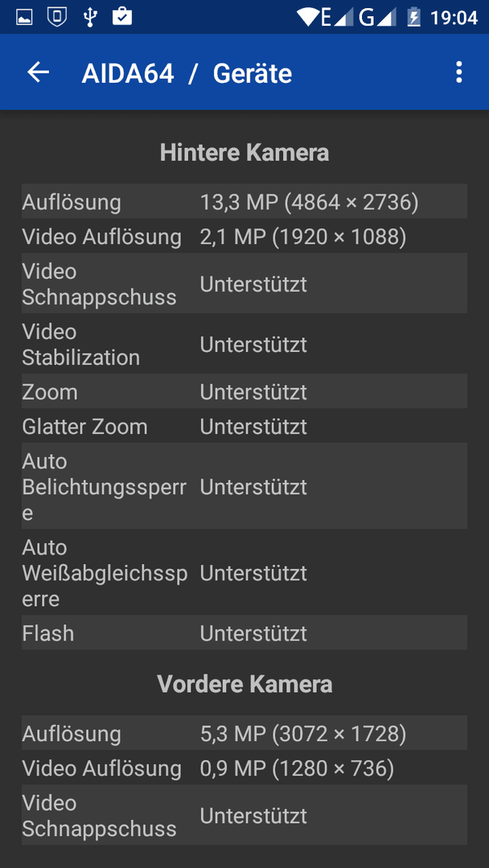The image size is (489, 868).
Task: Click the Geräte breadcrumb label
Action: [252, 74]
